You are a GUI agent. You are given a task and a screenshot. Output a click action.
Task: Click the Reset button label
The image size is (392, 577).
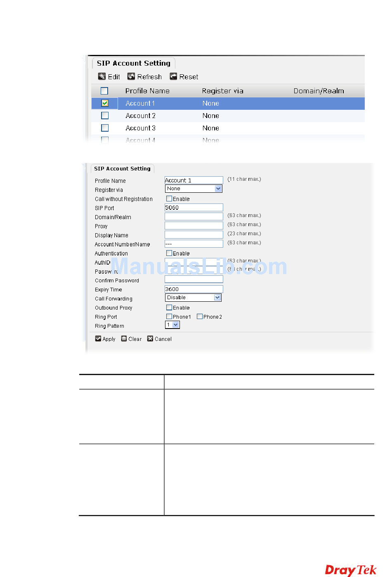pyautogui.click(x=189, y=77)
